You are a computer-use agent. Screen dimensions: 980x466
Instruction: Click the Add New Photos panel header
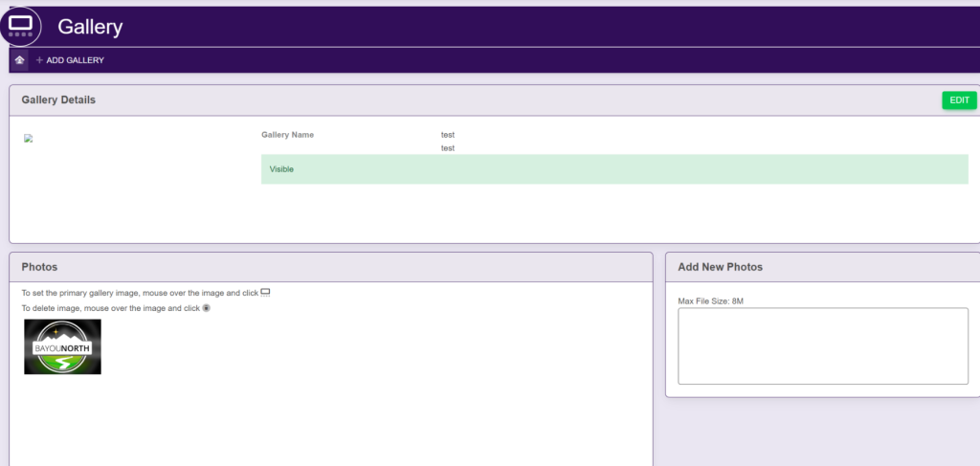pyautogui.click(x=720, y=267)
